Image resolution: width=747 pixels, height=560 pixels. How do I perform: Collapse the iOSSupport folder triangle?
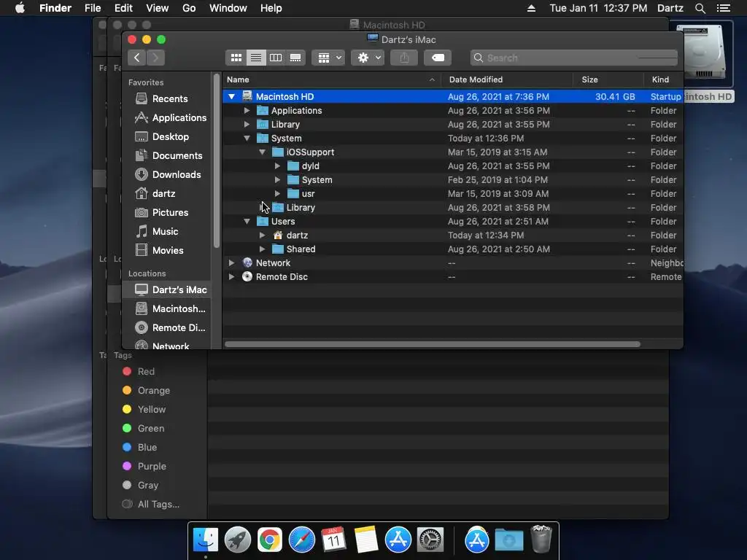pyautogui.click(x=262, y=152)
